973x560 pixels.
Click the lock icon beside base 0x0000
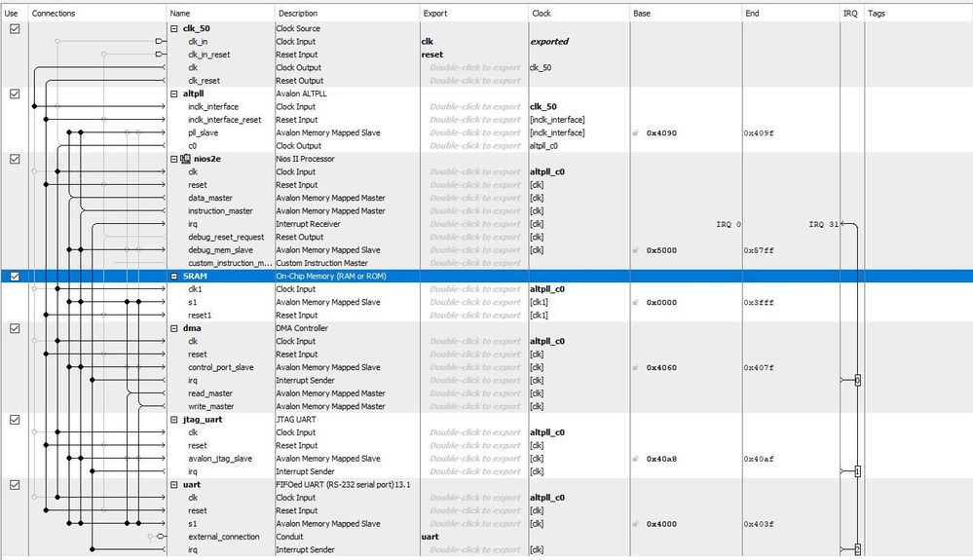pyautogui.click(x=635, y=302)
